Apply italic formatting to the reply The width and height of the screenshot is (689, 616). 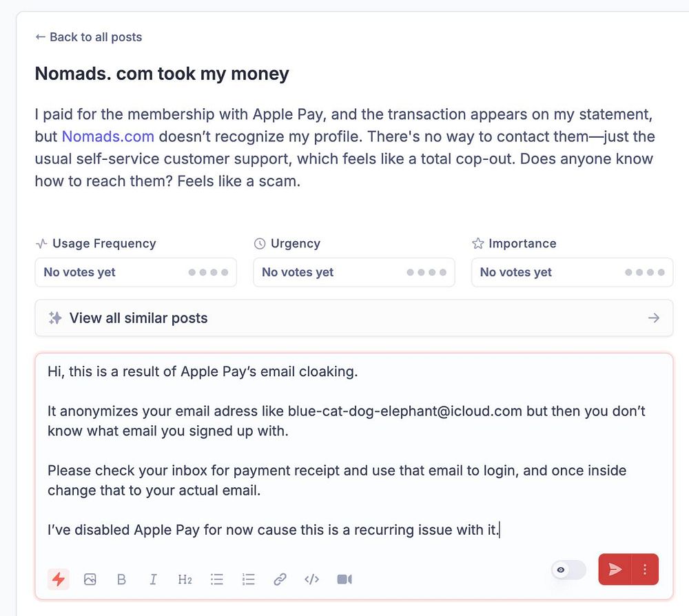point(153,579)
